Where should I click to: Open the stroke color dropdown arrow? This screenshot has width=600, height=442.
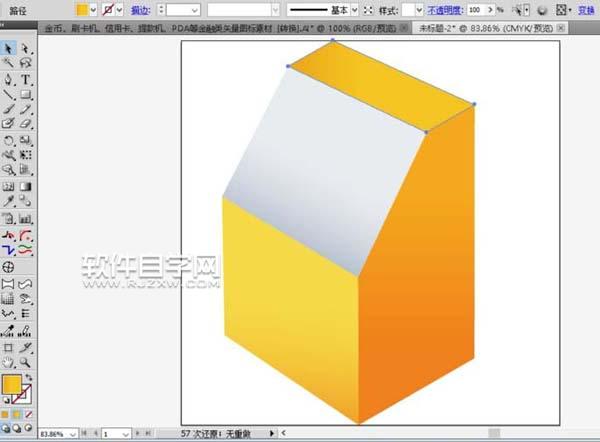click(x=120, y=10)
